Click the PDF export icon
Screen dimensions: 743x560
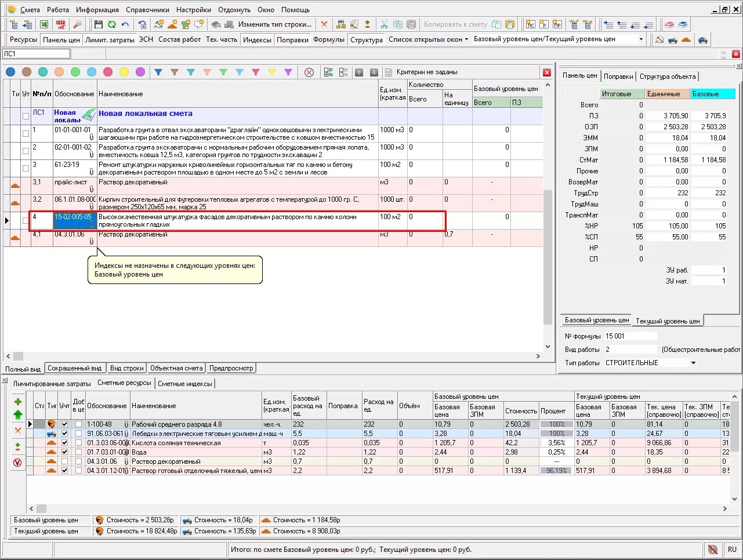pos(61,24)
